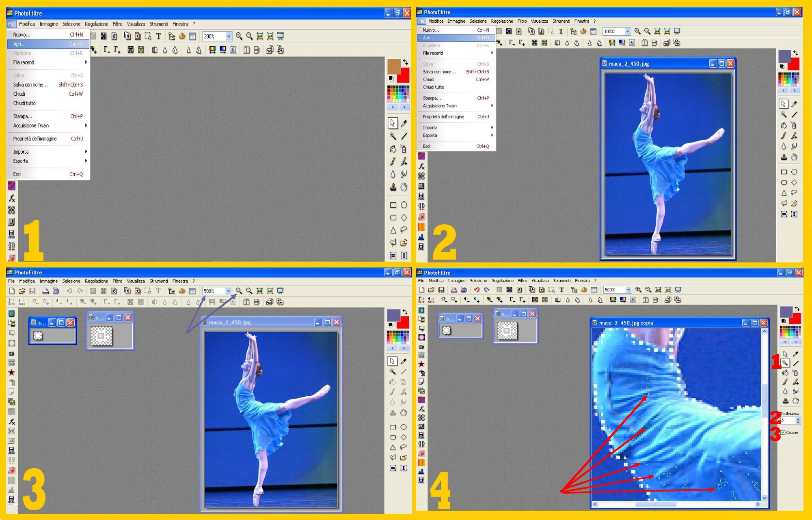The width and height of the screenshot is (812, 520).
Task: Select the Paint Bucket tool in screenshot 4
Action: [x=785, y=372]
